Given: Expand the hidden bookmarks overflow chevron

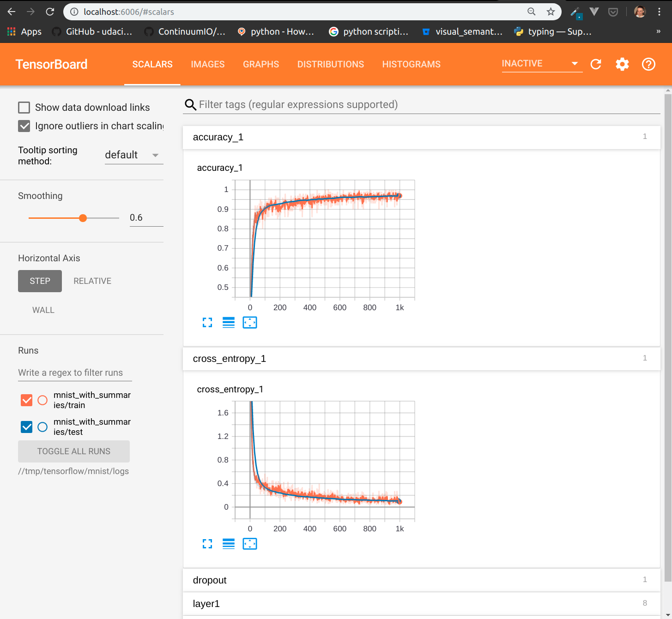Looking at the screenshot, I should click(x=659, y=31).
